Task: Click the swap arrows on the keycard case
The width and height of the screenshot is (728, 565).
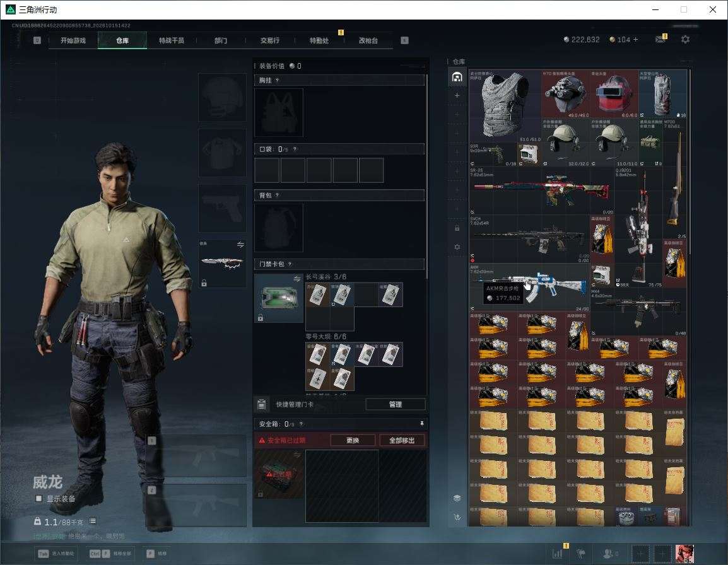Action: tap(297, 279)
